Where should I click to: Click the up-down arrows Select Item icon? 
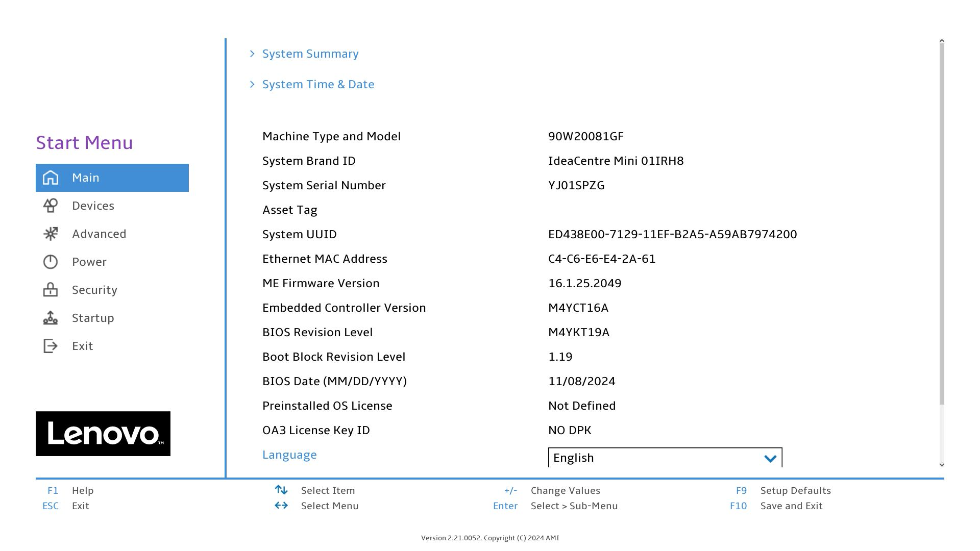(281, 490)
